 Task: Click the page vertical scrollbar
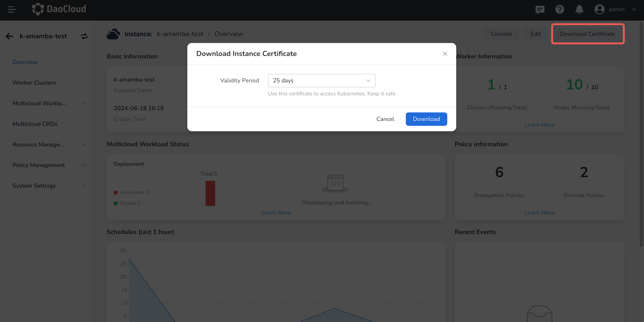pos(642,135)
